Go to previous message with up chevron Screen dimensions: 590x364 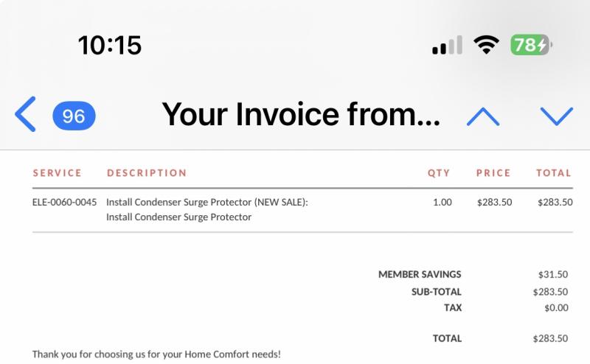pos(483,116)
